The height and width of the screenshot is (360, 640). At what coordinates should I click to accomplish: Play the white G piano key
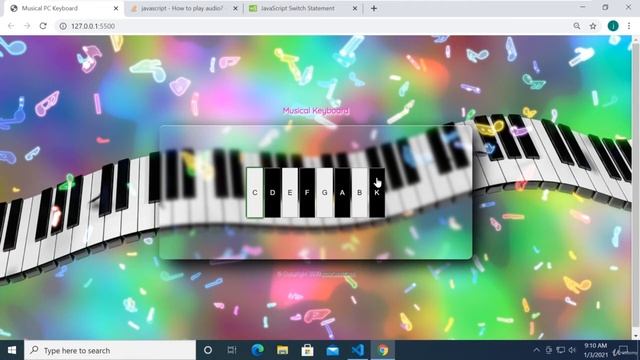(324, 193)
